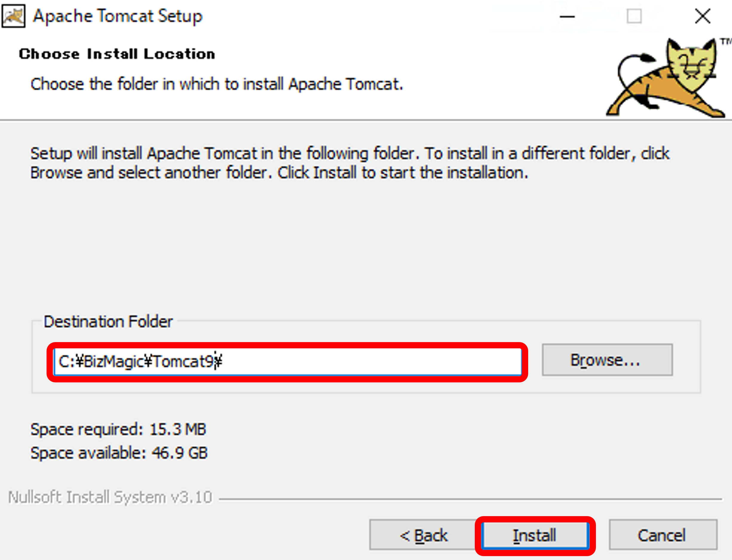The image size is (732, 560).
Task: Go back with the Back button
Action: pos(423,535)
